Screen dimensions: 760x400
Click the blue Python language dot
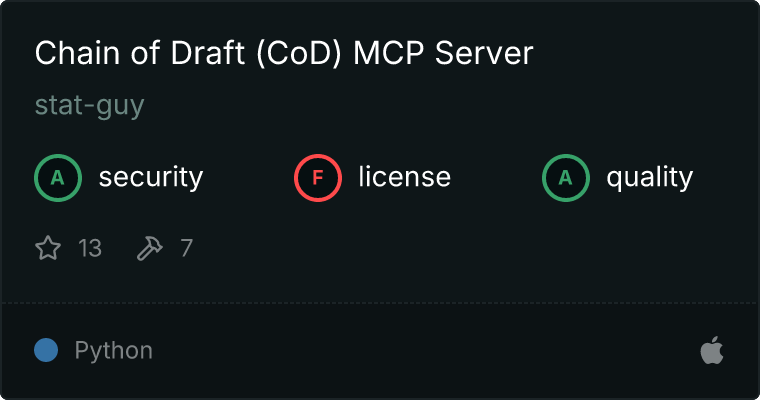click(46, 350)
